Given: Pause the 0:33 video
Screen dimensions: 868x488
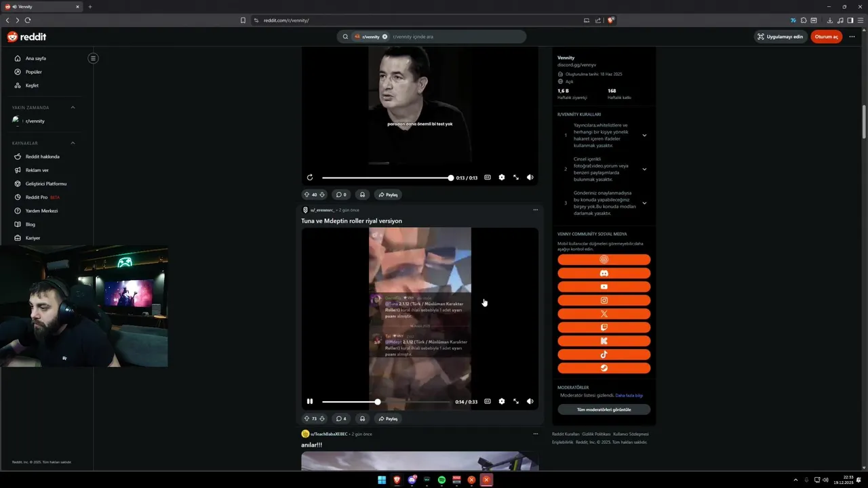Looking at the screenshot, I should pos(310,401).
